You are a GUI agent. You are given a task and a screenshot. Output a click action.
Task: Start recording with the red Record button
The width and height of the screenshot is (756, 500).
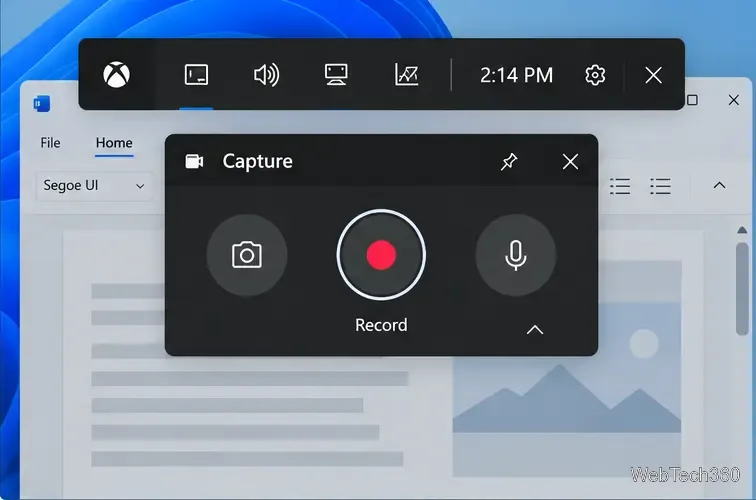point(381,255)
